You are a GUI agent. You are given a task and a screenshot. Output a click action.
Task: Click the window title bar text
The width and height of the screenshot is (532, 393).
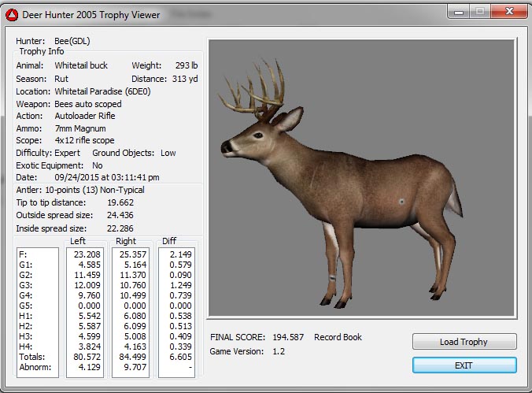(92, 14)
